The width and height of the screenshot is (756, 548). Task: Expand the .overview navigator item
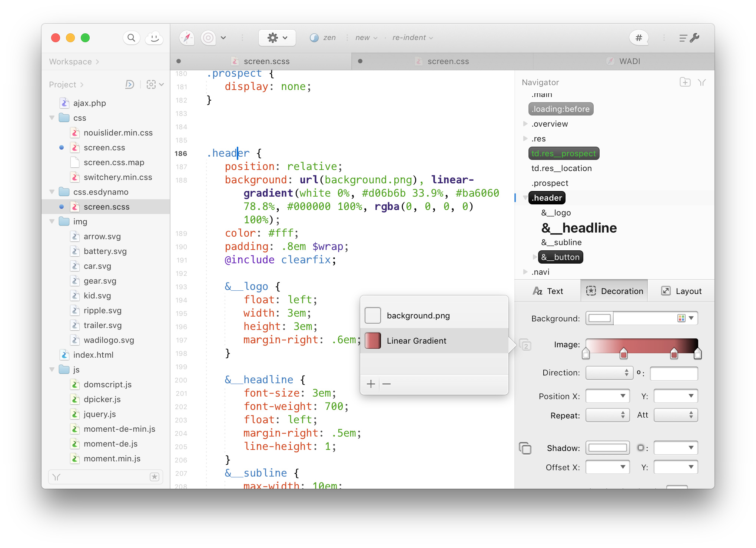(525, 124)
